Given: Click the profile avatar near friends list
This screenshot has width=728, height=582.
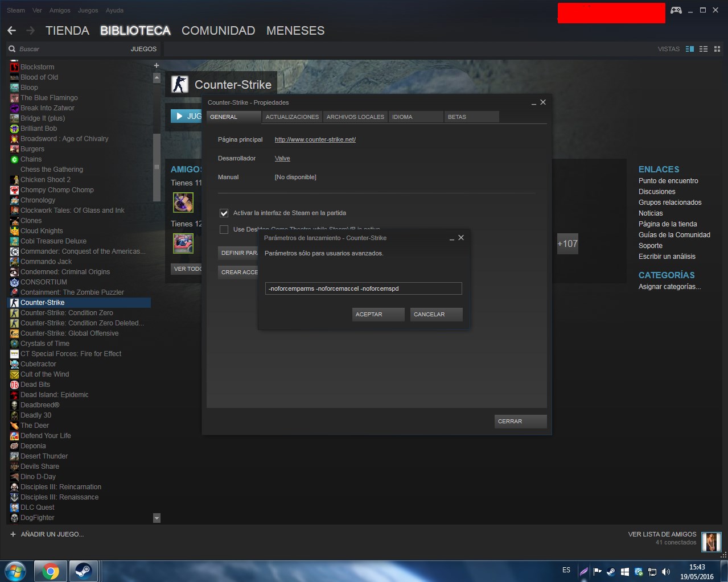Looking at the screenshot, I should [x=711, y=542].
